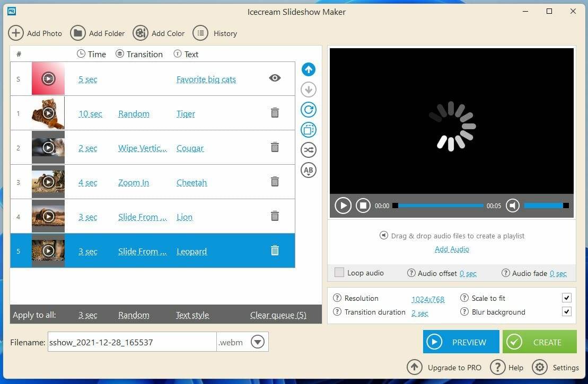This screenshot has width=588, height=384.
Task: Play the slideshow preview
Action: click(343, 206)
